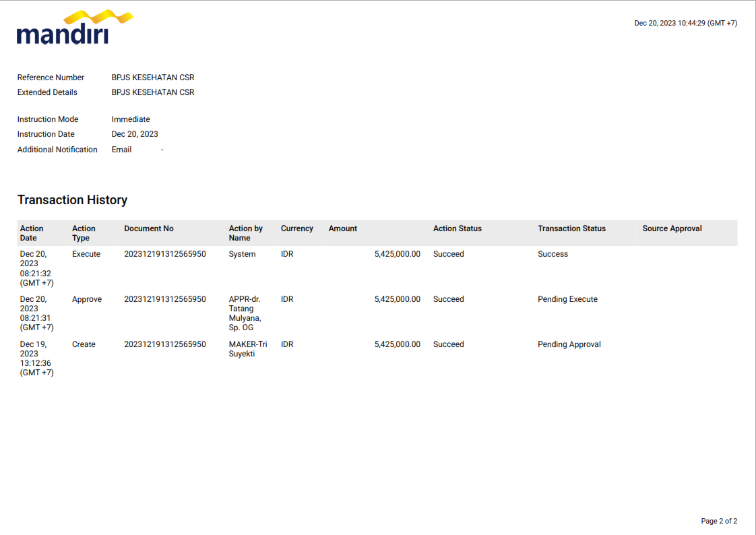Select the Action Status column header

[457, 228]
